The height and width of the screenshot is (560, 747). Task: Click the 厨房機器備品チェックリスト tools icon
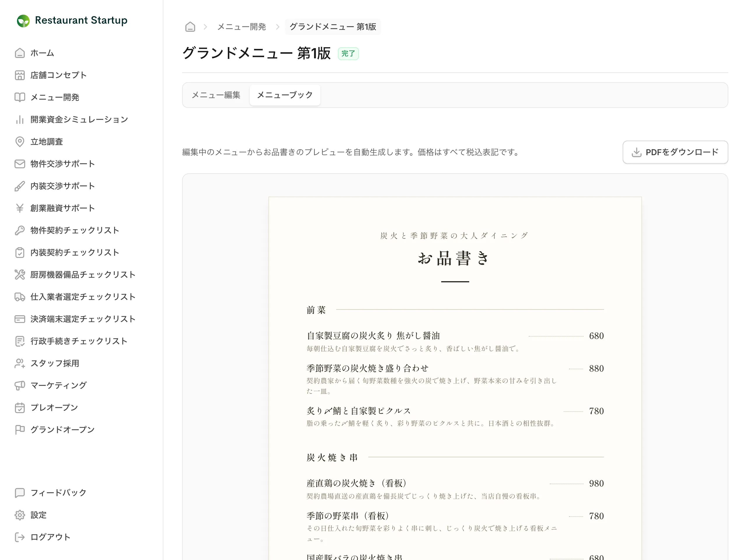tap(20, 275)
